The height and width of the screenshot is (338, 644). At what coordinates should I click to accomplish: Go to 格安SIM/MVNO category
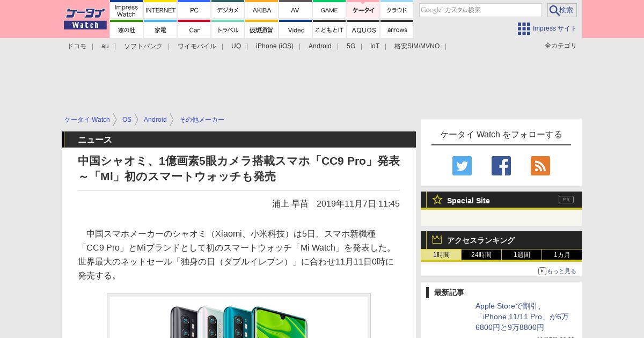coord(417,46)
